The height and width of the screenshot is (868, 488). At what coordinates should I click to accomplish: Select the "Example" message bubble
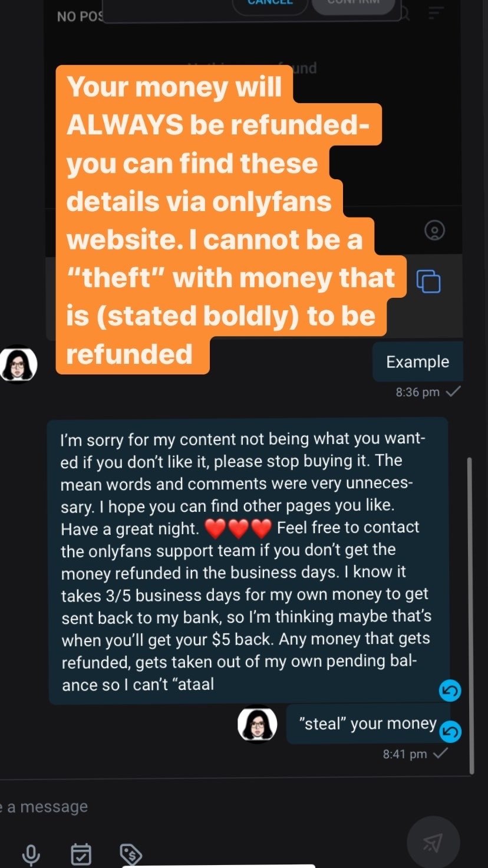pyautogui.click(x=417, y=361)
